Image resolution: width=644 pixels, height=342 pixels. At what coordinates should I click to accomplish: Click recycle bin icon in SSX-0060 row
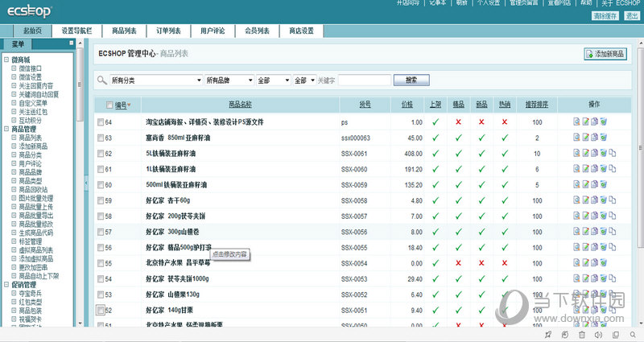(603, 168)
